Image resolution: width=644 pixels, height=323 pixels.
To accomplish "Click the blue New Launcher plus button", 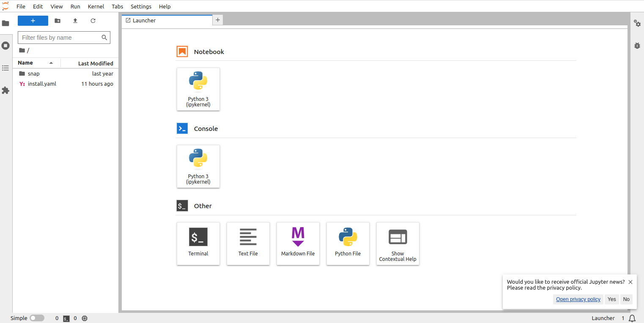I will 33,21.
